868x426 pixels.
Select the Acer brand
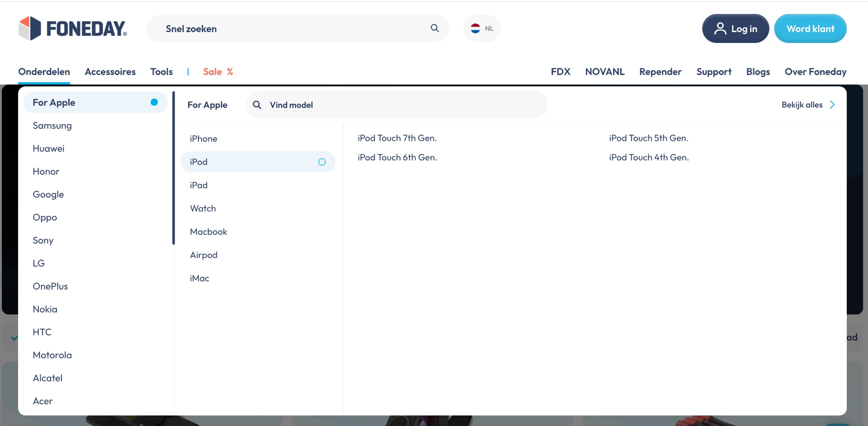click(x=42, y=401)
